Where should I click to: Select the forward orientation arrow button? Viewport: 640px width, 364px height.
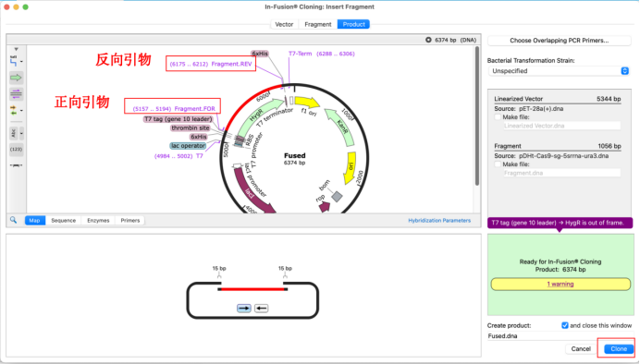(x=244, y=309)
